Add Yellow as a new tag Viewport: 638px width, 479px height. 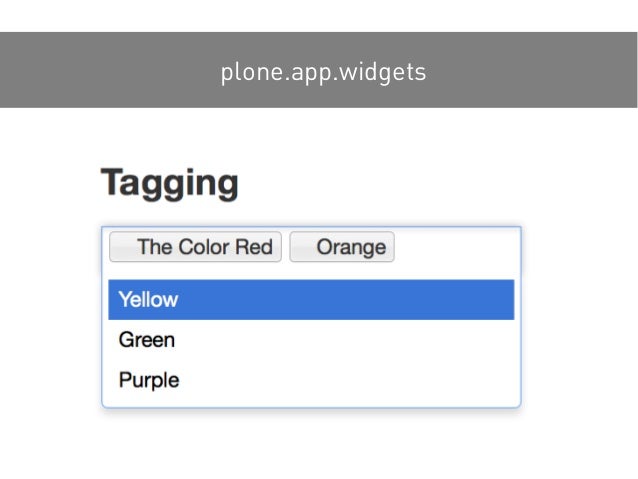pos(311,300)
